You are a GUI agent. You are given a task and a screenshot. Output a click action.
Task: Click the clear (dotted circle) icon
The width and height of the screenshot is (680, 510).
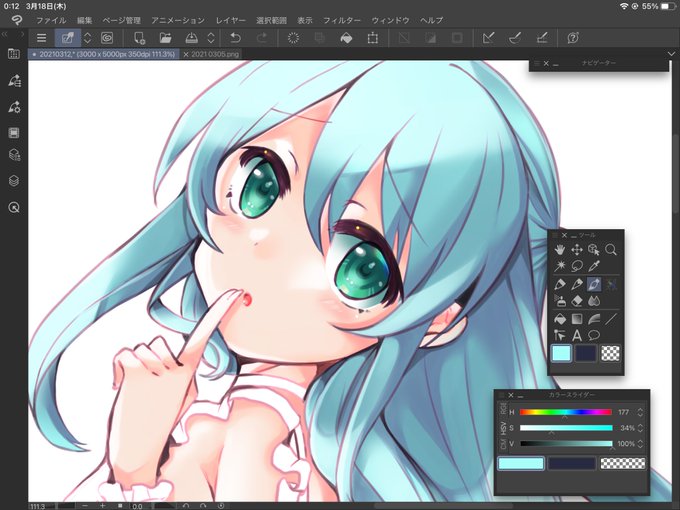(x=294, y=38)
